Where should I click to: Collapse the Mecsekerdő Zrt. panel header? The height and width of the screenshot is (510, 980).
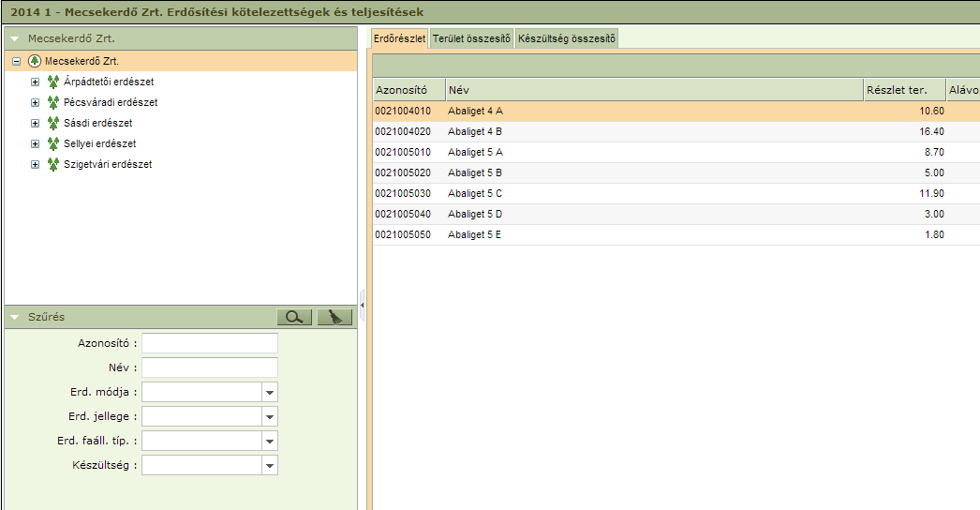(x=15, y=38)
